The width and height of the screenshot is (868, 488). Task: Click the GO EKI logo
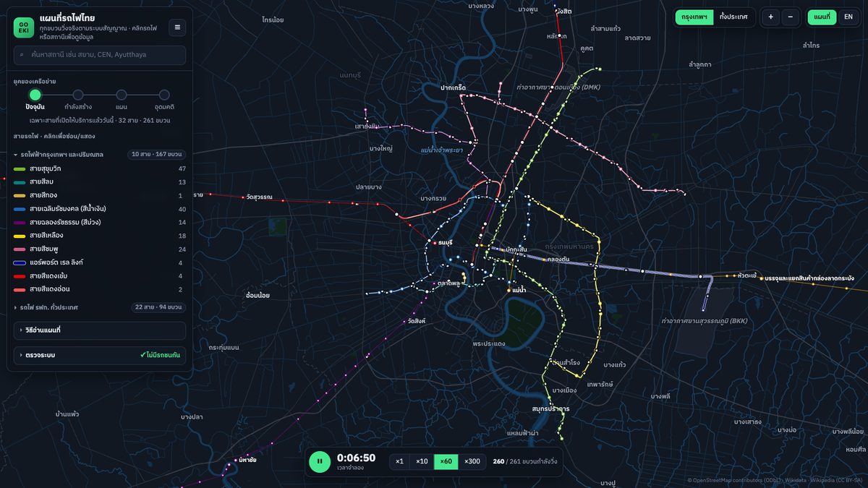pyautogui.click(x=24, y=27)
